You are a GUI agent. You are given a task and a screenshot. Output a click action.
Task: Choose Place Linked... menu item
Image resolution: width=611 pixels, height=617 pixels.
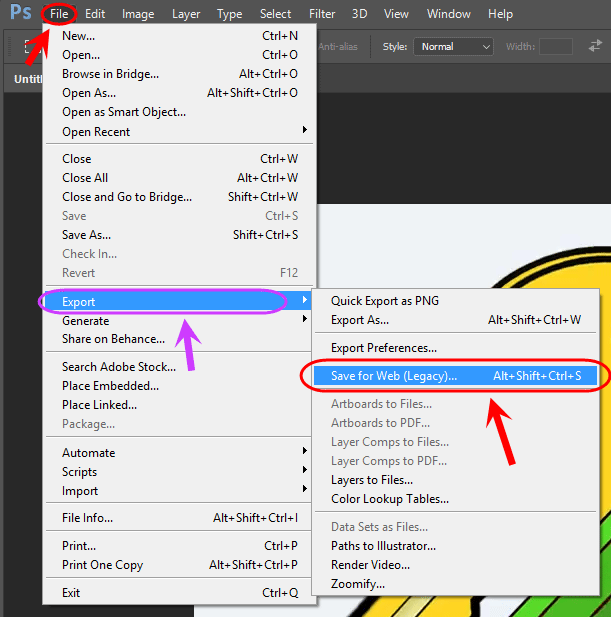(180, 405)
